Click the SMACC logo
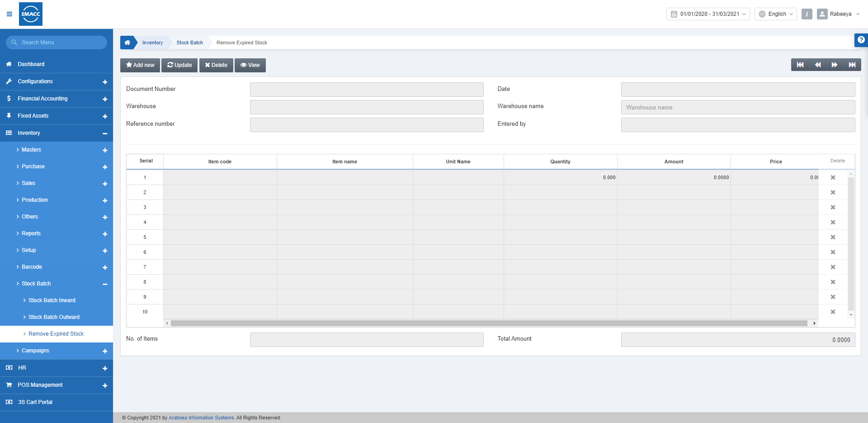Screen dimensions: 868x423 coord(30,14)
